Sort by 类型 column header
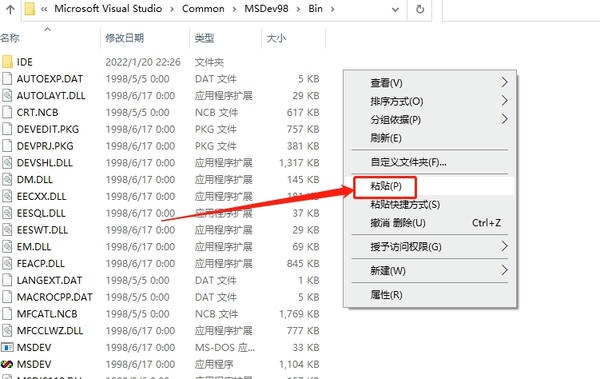Viewport: 600px width, 379px height. 204,38
